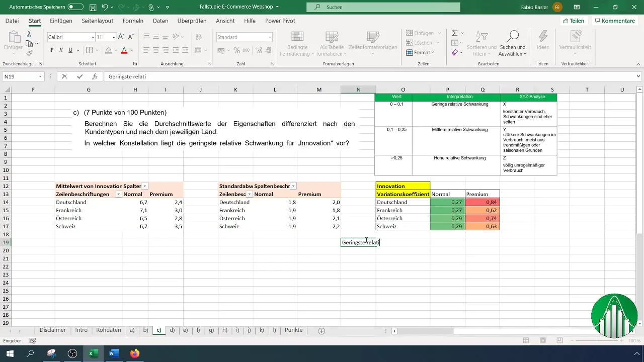
Task: Click the red font color button
Action: (x=124, y=50)
